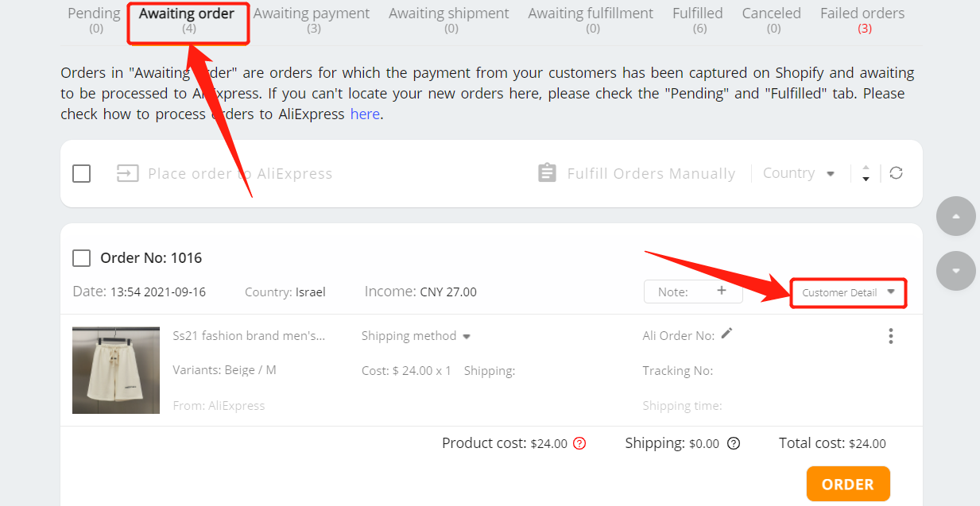Open the Shipping method dropdown
Screen dimensions: 980x506
(416, 336)
